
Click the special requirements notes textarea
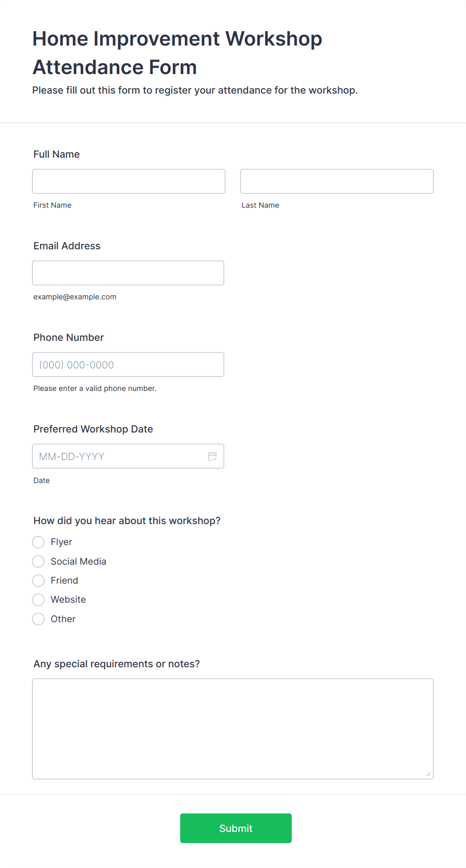[233, 729]
